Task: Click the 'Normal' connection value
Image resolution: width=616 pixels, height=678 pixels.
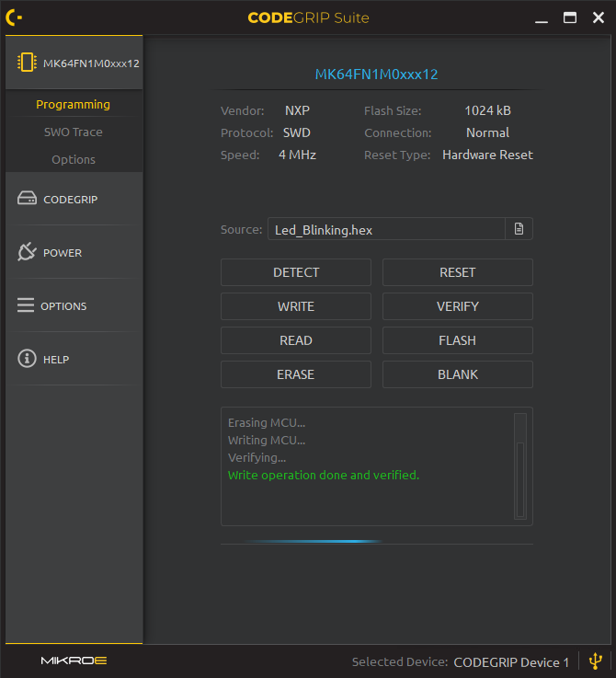Action: click(487, 132)
